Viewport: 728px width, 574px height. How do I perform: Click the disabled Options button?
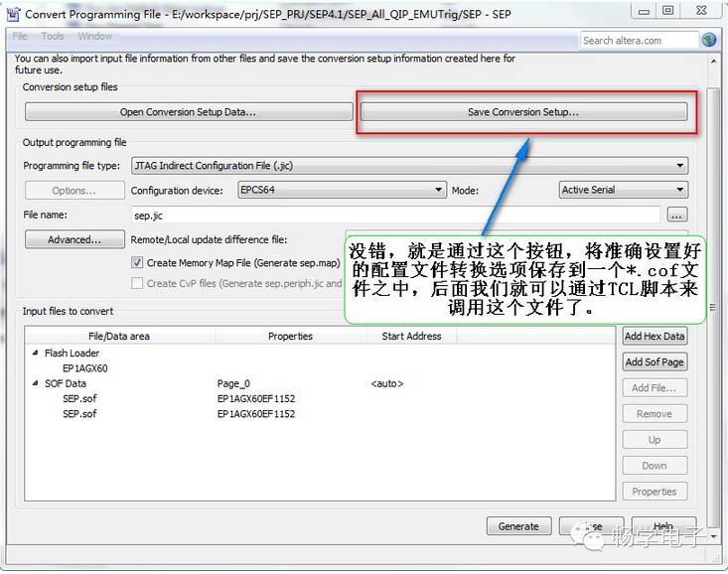tap(74, 191)
